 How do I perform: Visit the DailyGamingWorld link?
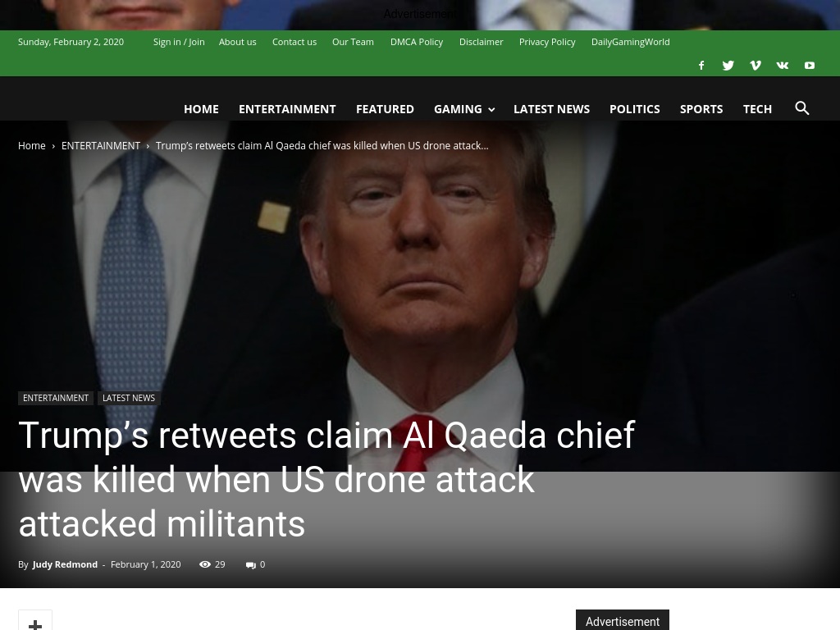click(630, 42)
